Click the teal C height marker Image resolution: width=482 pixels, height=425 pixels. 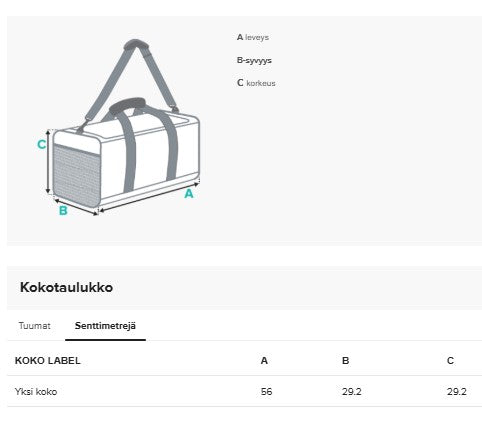coord(41,144)
